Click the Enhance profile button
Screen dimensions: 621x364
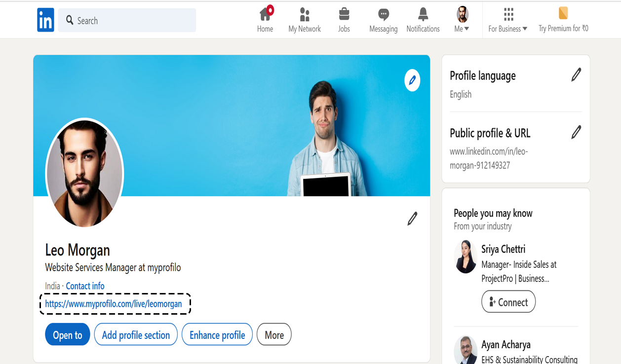(x=217, y=335)
